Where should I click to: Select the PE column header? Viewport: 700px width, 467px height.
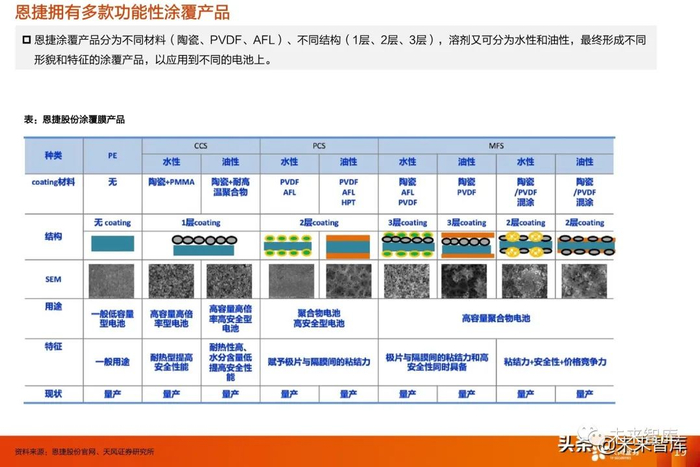click(112, 155)
